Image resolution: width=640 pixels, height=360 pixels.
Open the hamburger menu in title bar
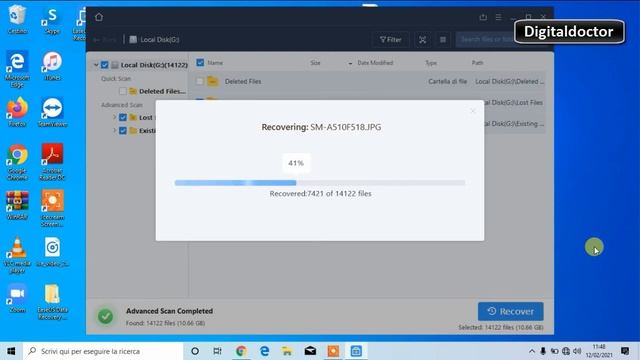498,17
